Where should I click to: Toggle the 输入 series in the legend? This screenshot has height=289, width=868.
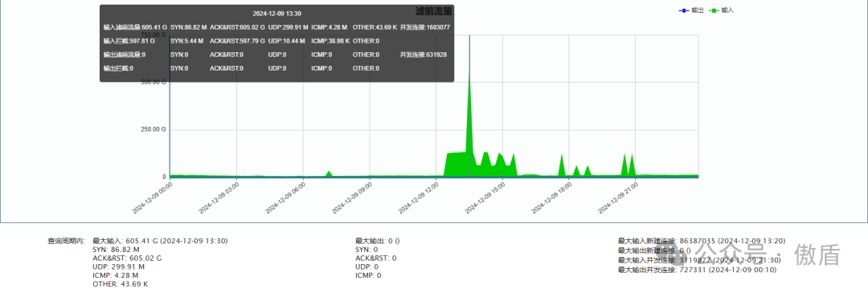(722, 10)
